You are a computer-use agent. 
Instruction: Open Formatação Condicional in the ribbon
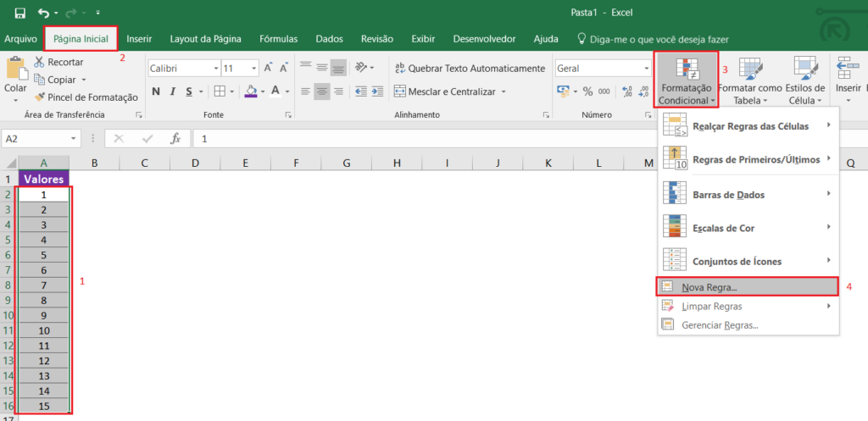tap(687, 81)
